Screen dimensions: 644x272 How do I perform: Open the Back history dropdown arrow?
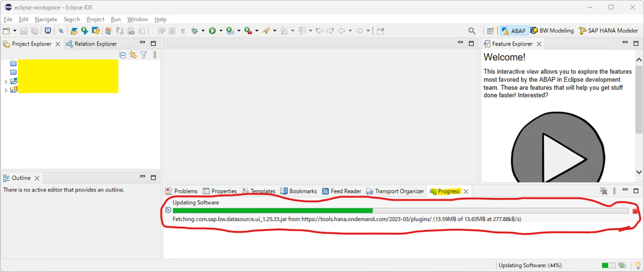[x=350, y=31]
